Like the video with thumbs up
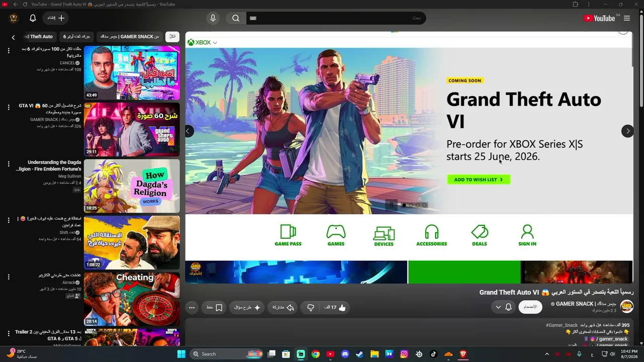This screenshot has width=644, height=362. pos(335,307)
